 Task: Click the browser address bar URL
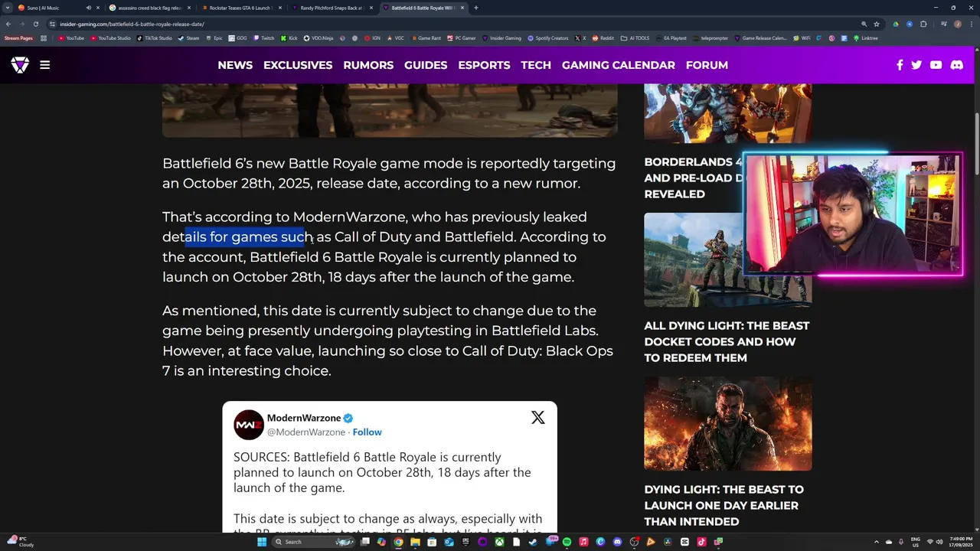[x=132, y=24]
